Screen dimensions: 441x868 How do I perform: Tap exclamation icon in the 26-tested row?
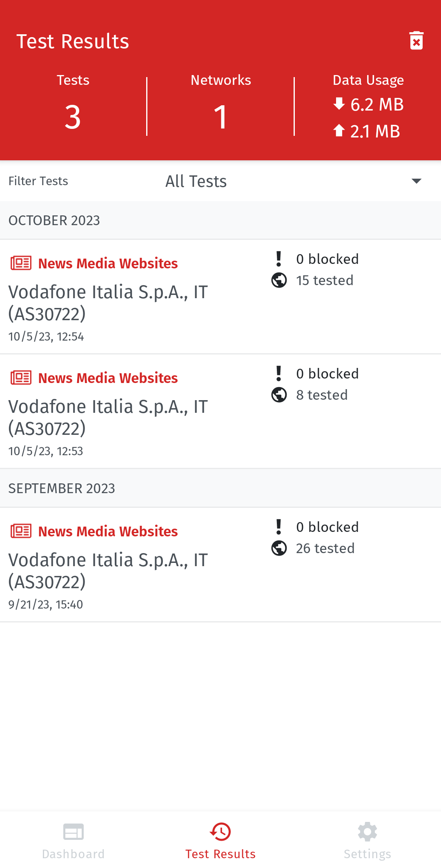pyautogui.click(x=278, y=527)
